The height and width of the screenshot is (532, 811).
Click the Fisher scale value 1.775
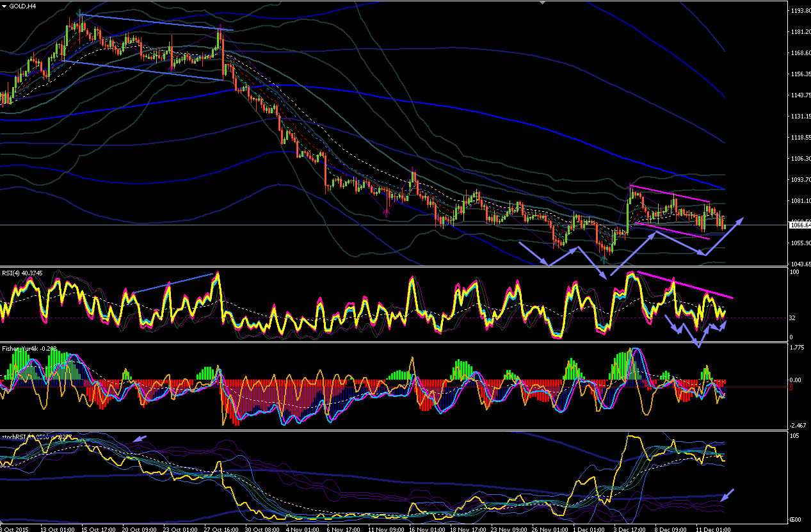(x=798, y=348)
